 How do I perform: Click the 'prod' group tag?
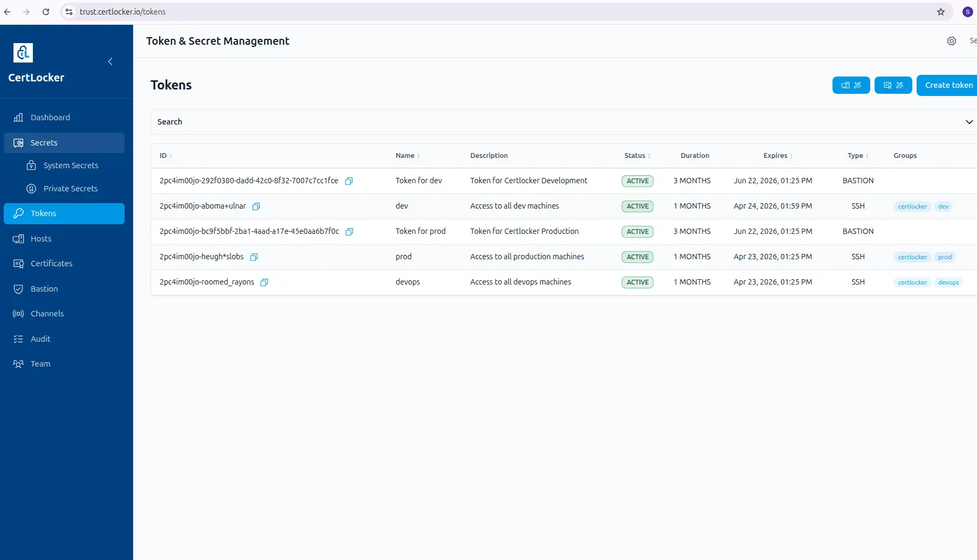pos(945,257)
